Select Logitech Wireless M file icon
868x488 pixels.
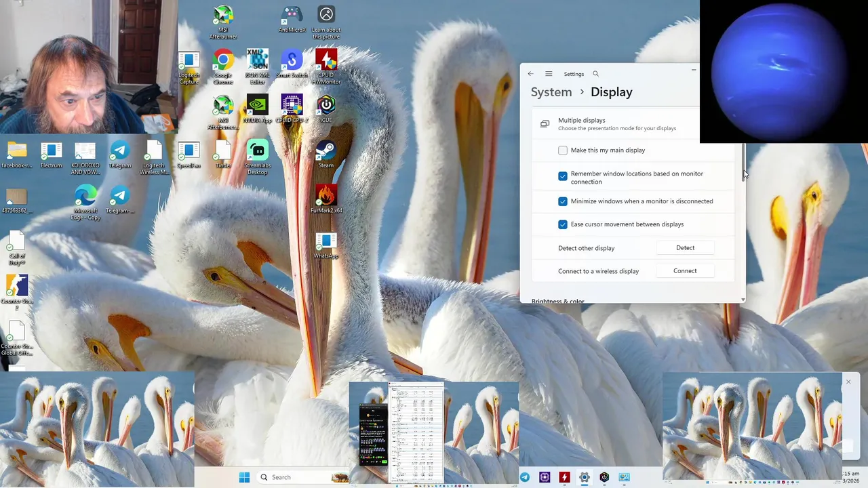(154, 157)
